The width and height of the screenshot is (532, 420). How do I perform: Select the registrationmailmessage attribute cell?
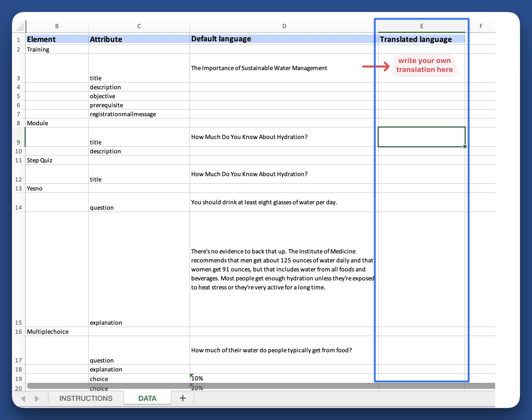[139, 114]
